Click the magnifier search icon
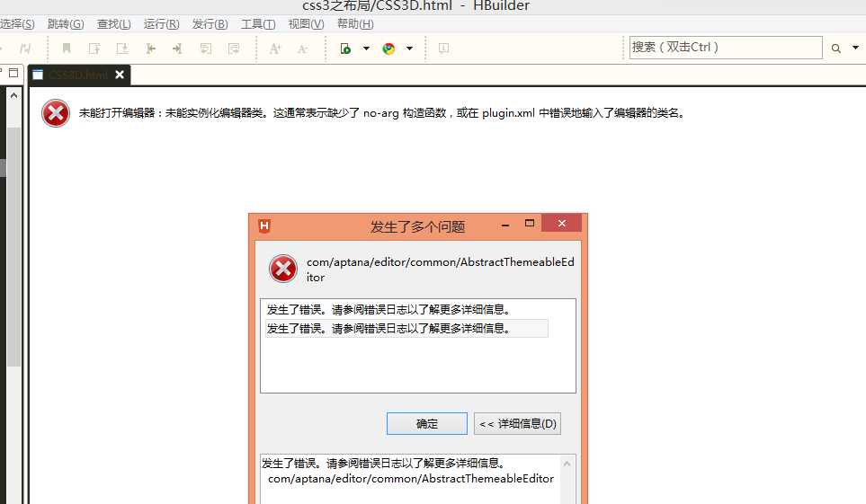The image size is (866, 504). pyautogui.click(x=836, y=49)
